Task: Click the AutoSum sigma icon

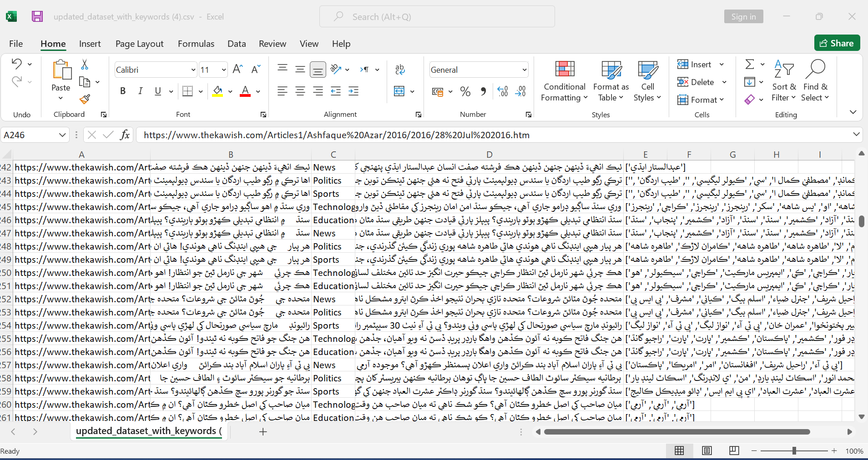Action: click(750, 64)
